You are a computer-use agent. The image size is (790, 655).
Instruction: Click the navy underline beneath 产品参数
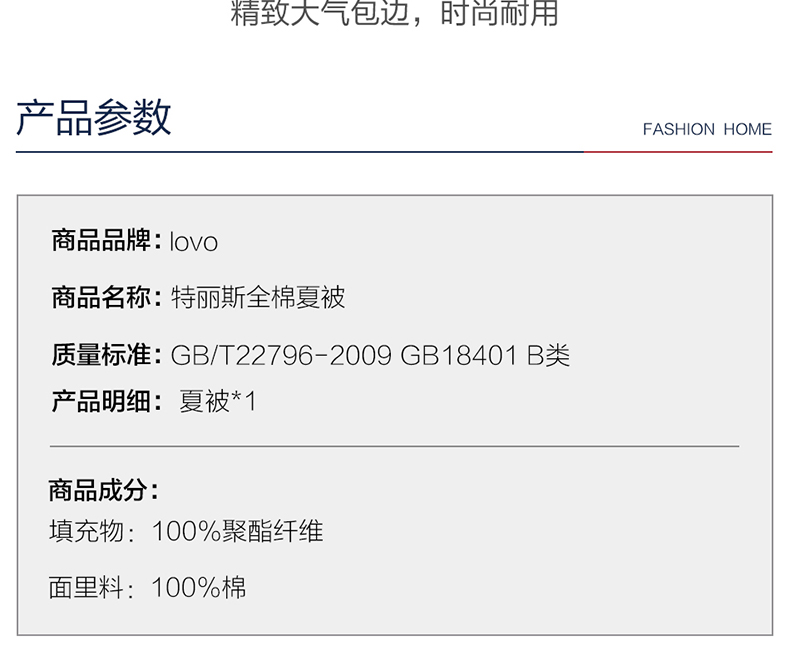click(300, 152)
